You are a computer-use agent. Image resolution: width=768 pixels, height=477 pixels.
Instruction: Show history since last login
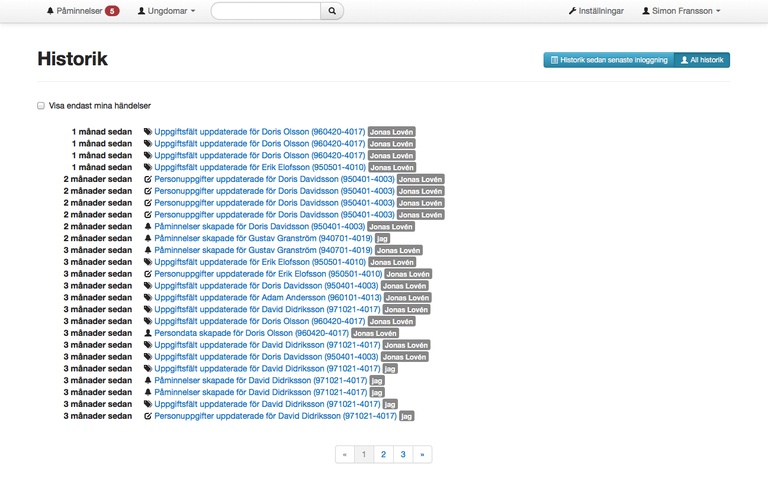tap(608, 60)
